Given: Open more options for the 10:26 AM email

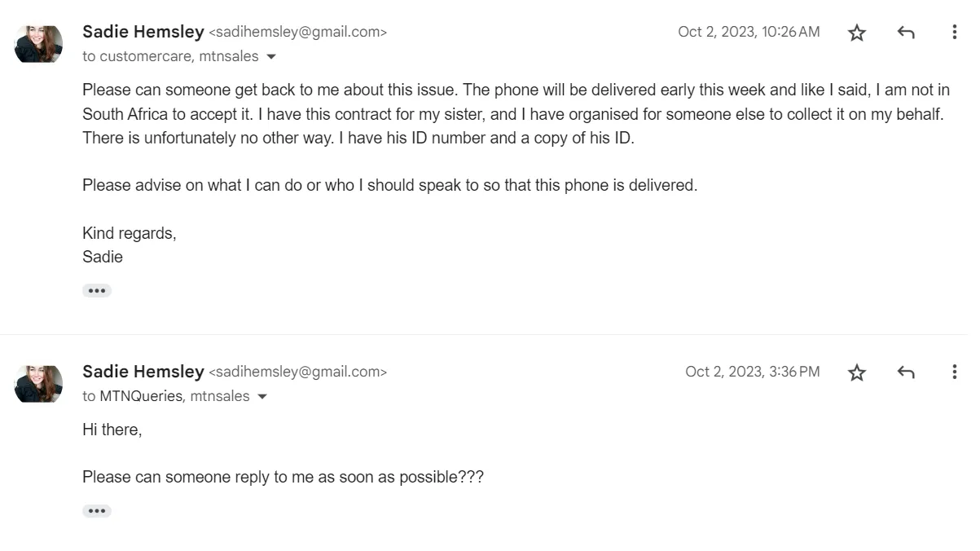Looking at the screenshot, I should click(x=954, y=33).
